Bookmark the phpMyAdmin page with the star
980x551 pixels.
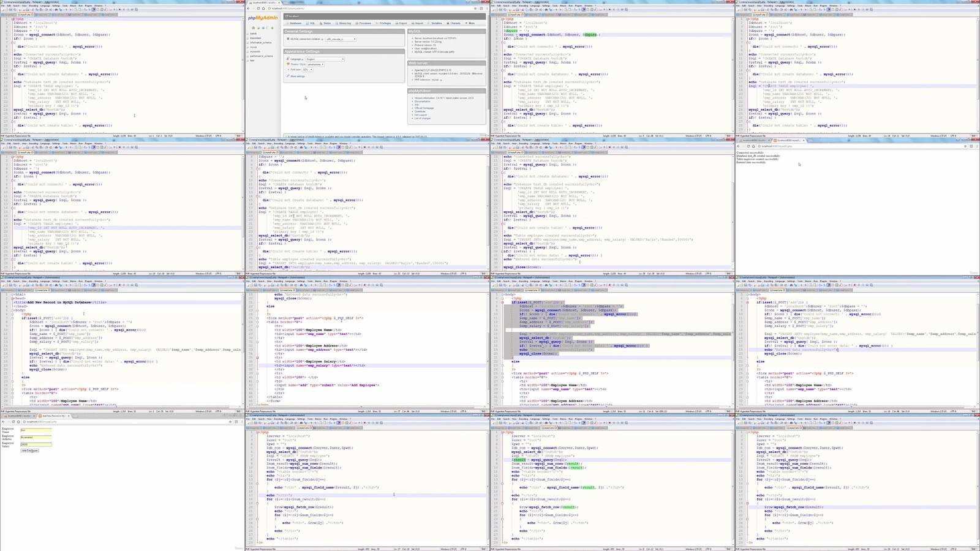[475, 9]
